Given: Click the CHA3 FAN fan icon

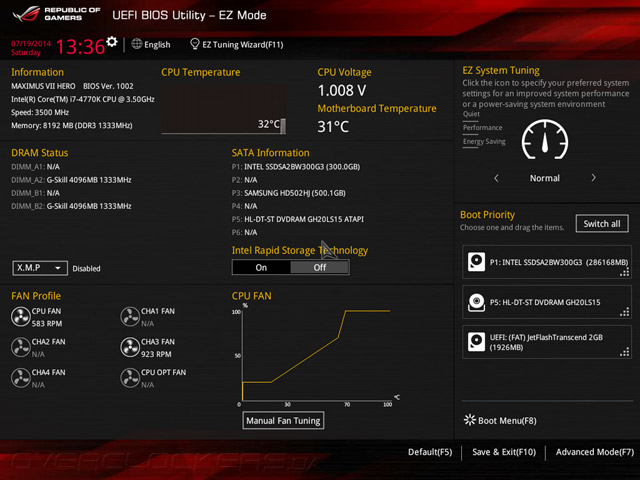Looking at the screenshot, I should coord(130,347).
